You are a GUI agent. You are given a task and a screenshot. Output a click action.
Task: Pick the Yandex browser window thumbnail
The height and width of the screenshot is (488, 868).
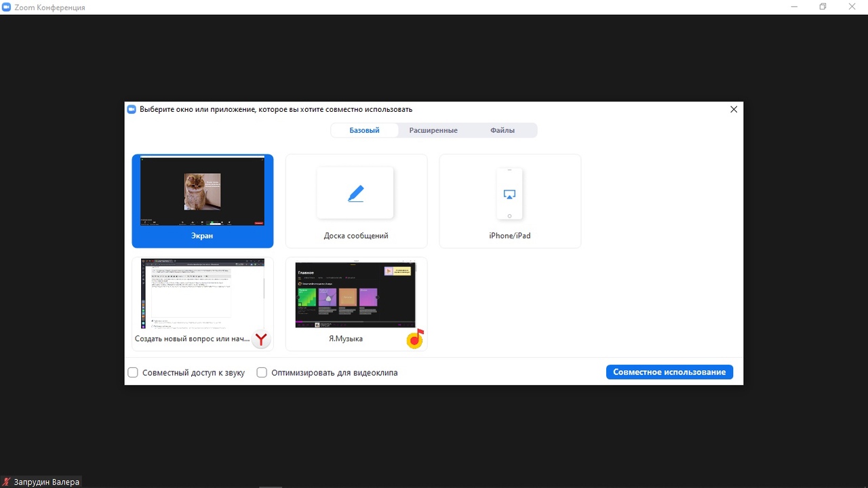(203, 304)
